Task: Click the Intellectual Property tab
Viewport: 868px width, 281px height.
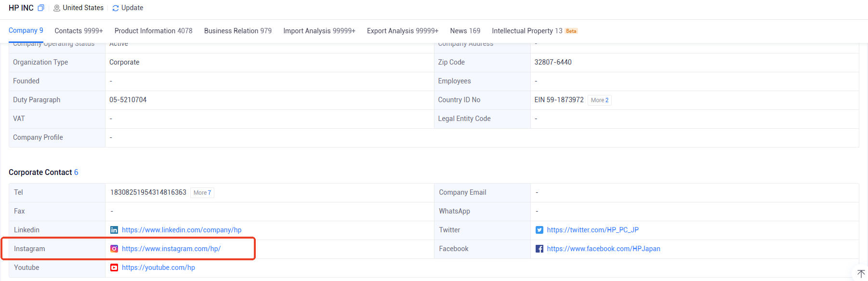Action: [x=527, y=31]
